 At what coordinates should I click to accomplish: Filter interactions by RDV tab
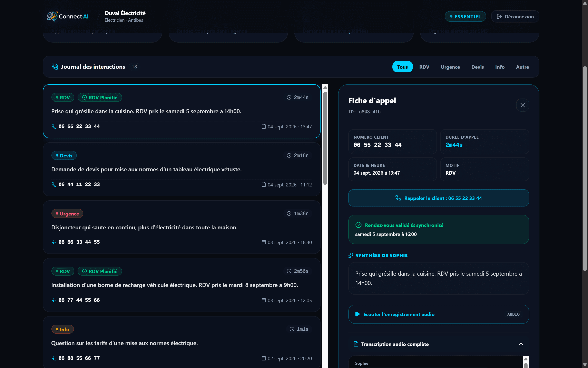click(424, 67)
